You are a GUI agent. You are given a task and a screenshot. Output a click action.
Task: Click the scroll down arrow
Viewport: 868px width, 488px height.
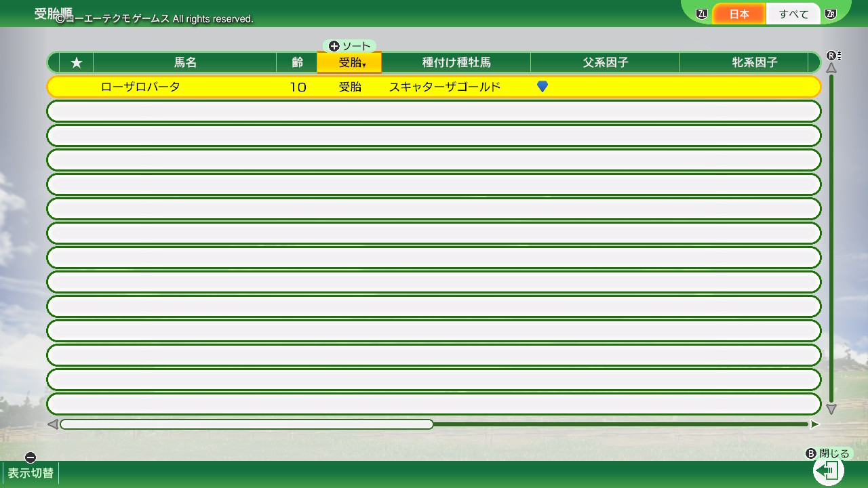[831, 409]
